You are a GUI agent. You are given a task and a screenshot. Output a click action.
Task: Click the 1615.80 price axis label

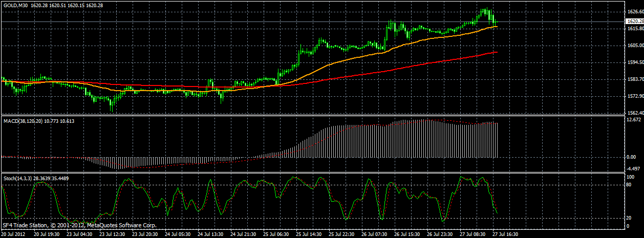[635, 29]
